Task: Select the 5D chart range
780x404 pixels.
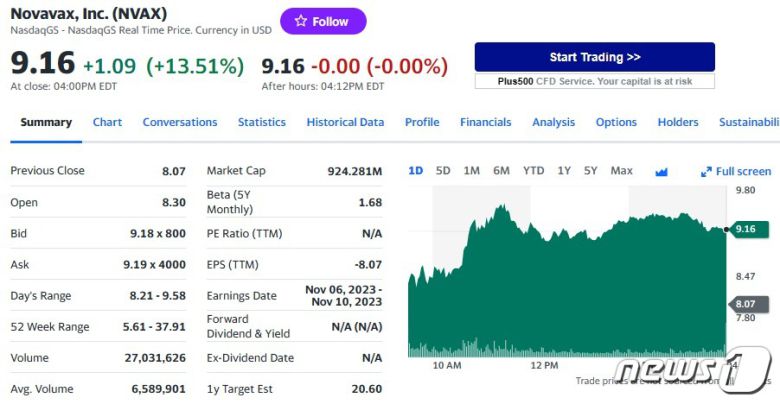Action: pos(443,171)
